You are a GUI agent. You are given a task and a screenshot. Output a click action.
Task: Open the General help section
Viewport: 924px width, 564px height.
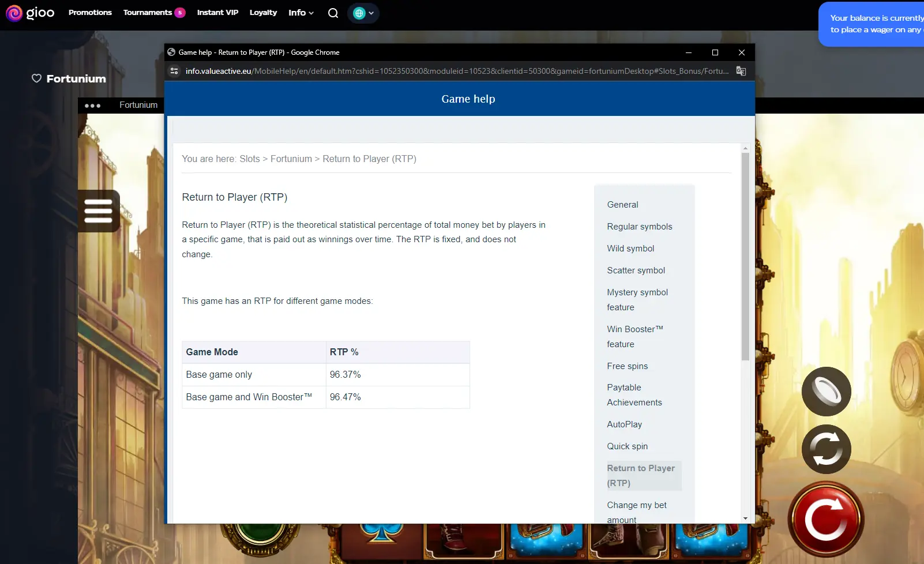coord(622,205)
